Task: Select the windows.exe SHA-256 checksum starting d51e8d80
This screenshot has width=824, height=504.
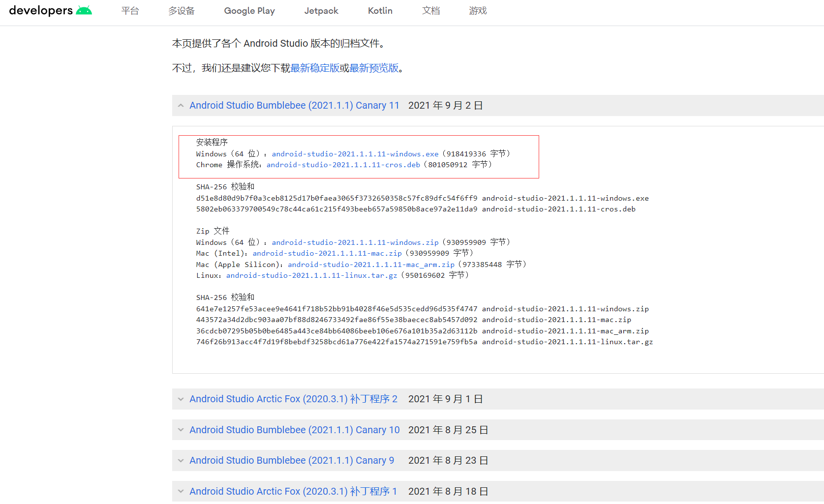Action: point(336,198)
